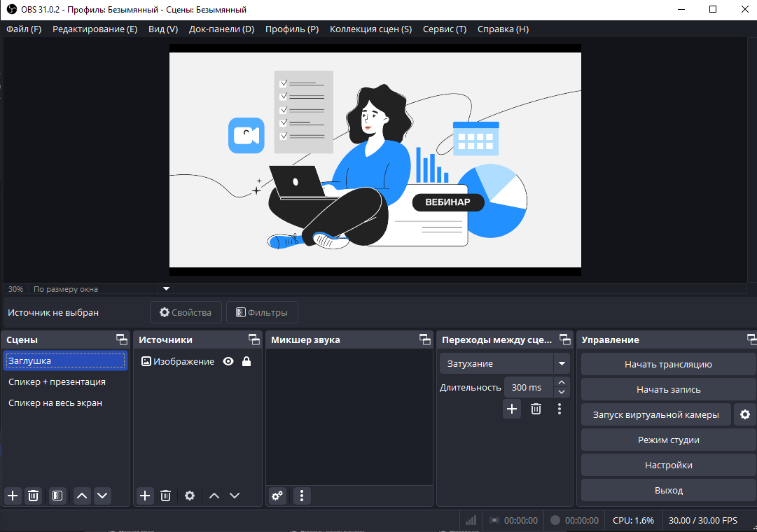Remove transition with trash icon

[536, 409]
